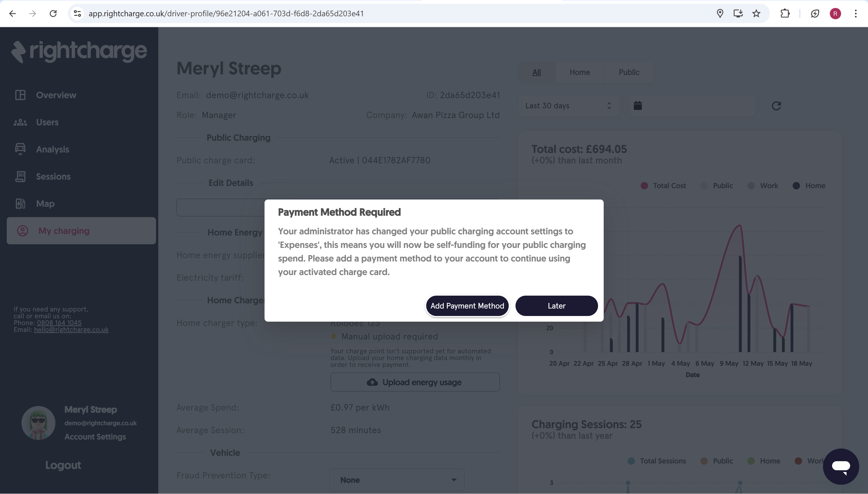Go to My charging menu item
The height and width of the screenshot is (494, 868).
point(81,231)
